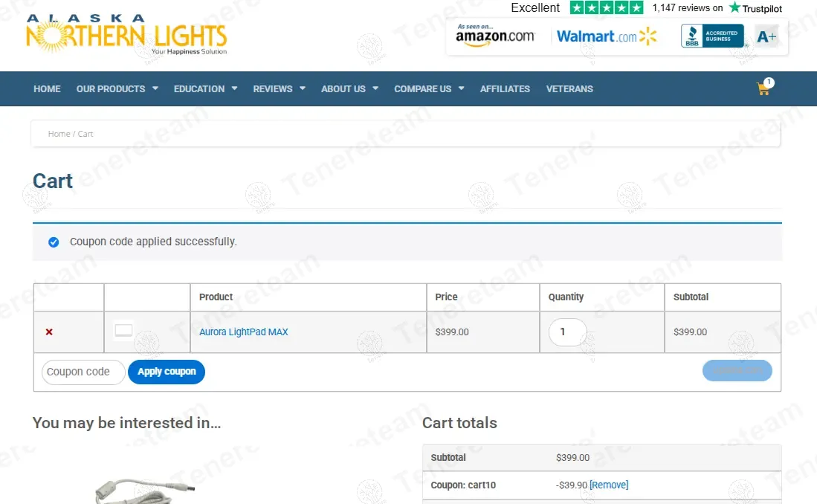Click the BBB Accredited Business badge
Screen dimensions: 817x504
(x=712, y=36)
